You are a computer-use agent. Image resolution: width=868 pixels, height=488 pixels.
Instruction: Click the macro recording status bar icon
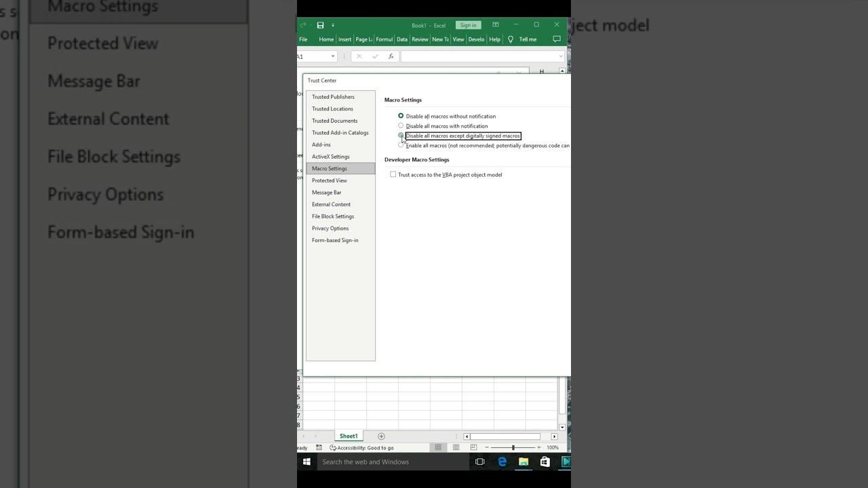319,447
